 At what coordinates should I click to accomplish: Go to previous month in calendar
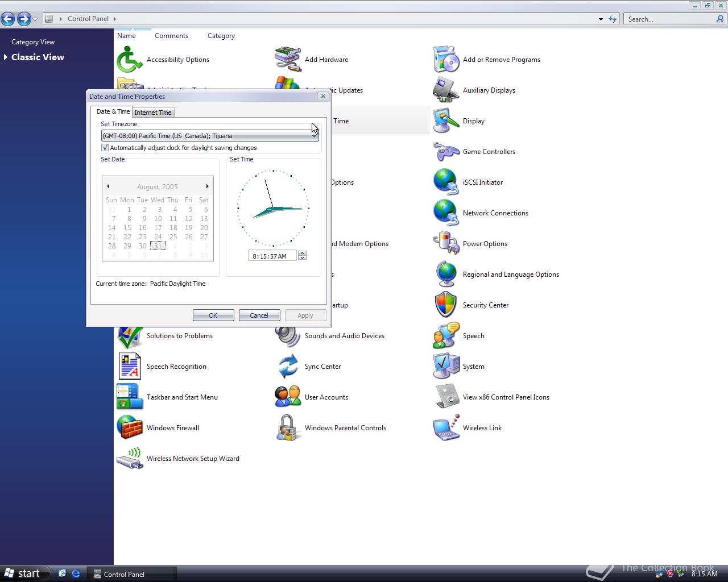click(108, 186)
